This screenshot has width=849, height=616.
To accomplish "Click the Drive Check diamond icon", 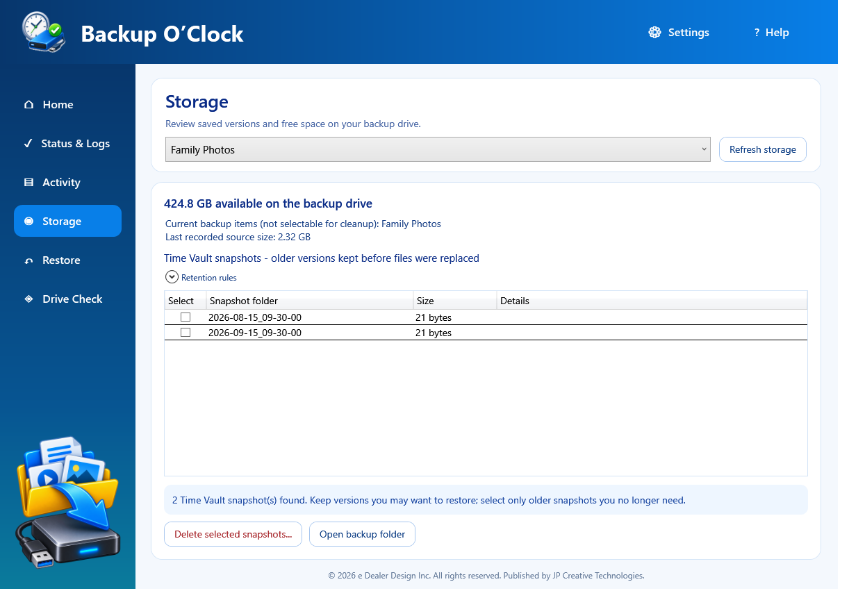I will tap(28, 299).
